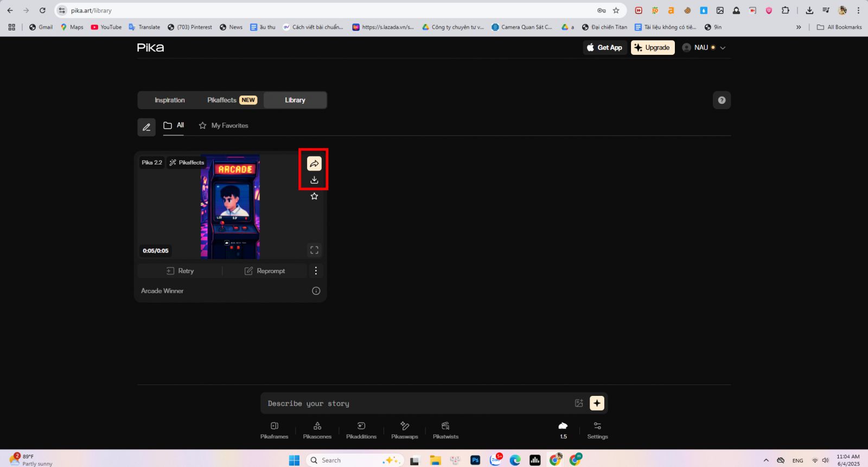
Task: Open the Translate bookmark
Action: 144,27
